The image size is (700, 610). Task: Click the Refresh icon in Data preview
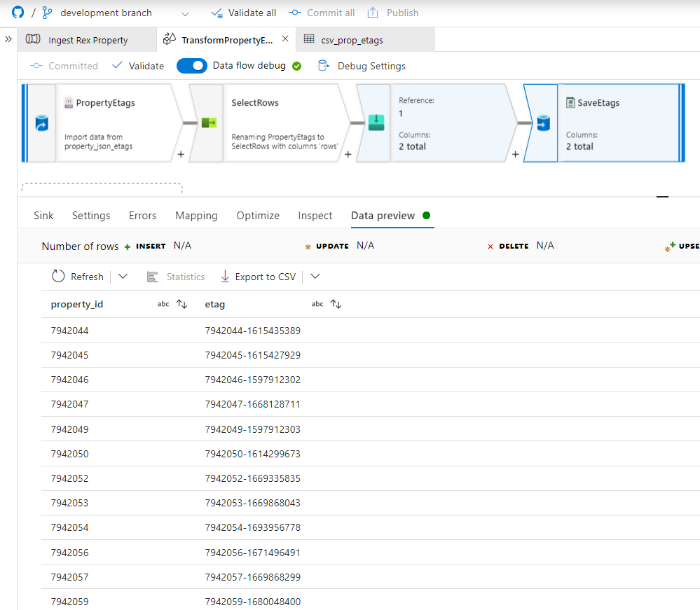(58, 276)
